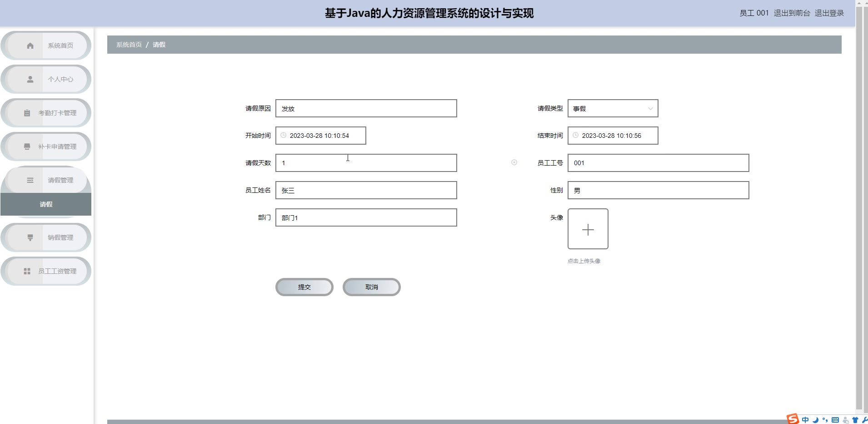
Task: Click the 员工姓名 input field
Action: [x=366, y=190]
